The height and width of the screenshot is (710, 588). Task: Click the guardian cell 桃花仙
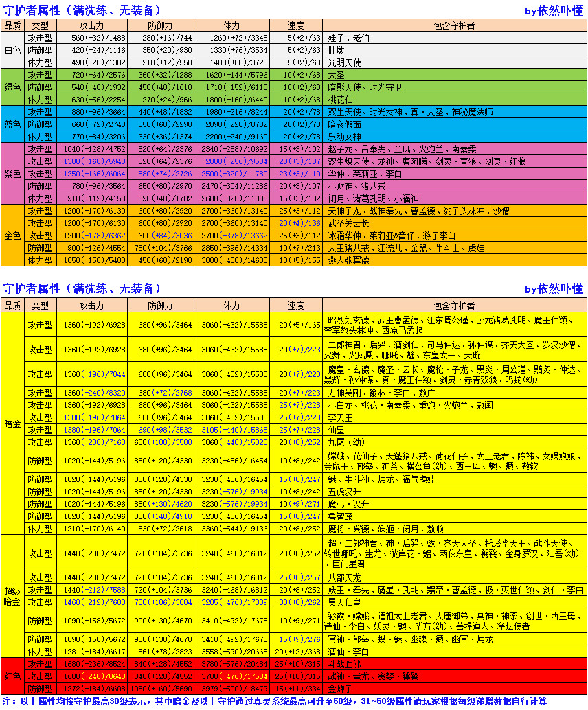coord(454,100)
